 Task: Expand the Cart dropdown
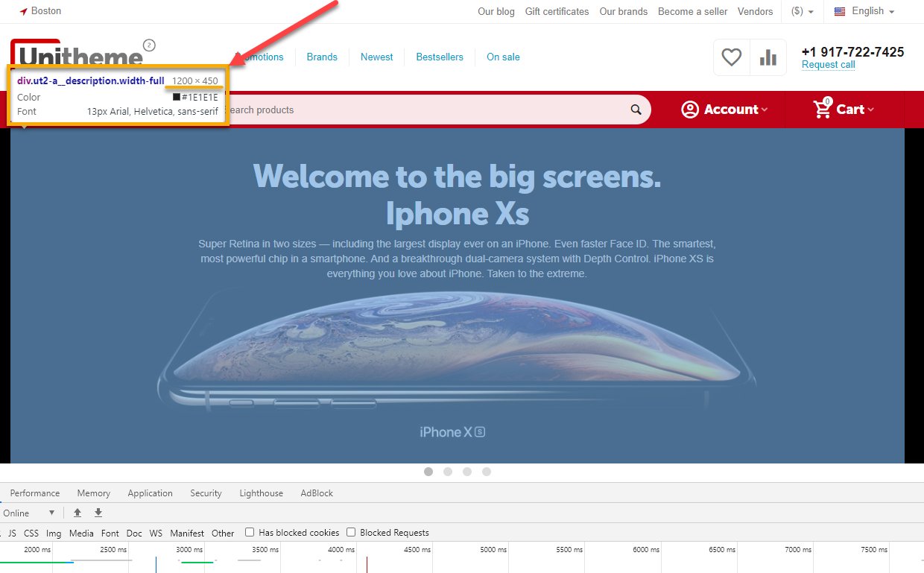(x=844, y=110)
